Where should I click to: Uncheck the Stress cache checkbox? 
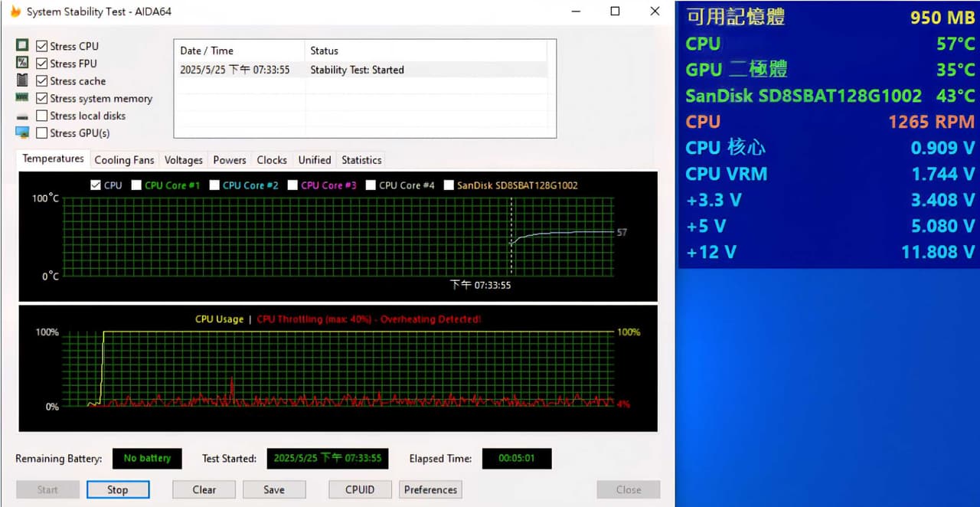pyautogui.click(x=42, y=81)
